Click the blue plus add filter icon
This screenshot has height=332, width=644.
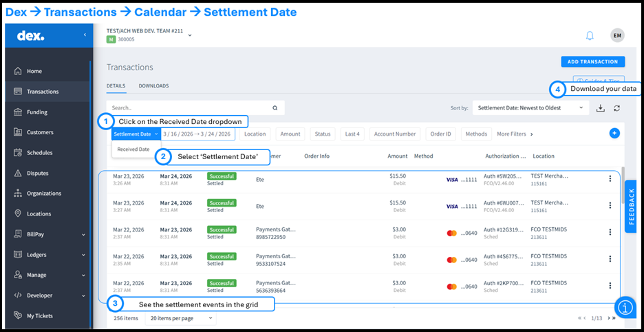coord(614,134)
